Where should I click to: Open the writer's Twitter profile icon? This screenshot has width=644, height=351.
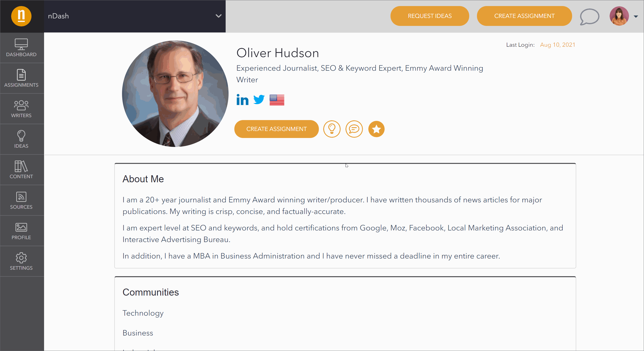point(259,100)
